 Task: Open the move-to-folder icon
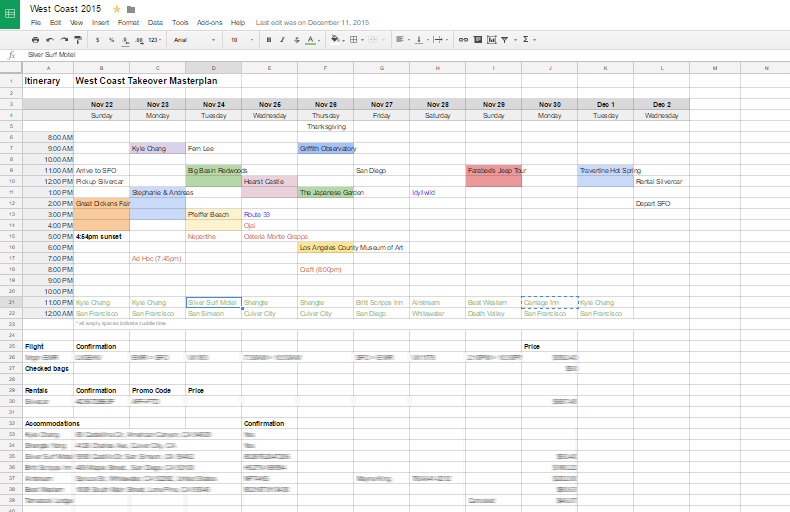tap(131, 10)
